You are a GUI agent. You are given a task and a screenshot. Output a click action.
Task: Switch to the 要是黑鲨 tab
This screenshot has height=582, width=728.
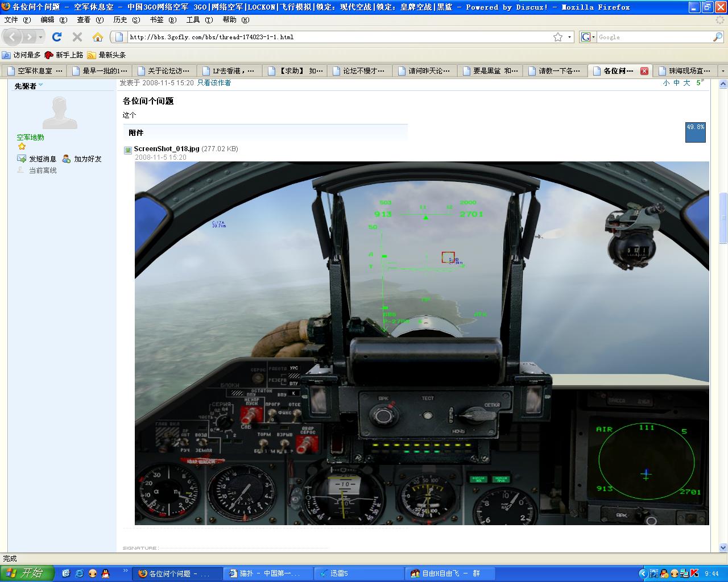coord(490,71)
